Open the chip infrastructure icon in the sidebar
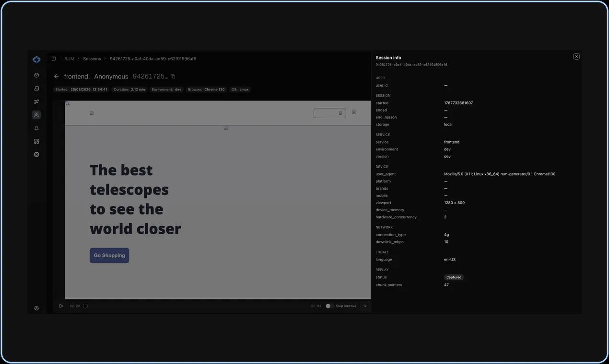The height and width of the screenshot is (364, 609). point(36,155)
